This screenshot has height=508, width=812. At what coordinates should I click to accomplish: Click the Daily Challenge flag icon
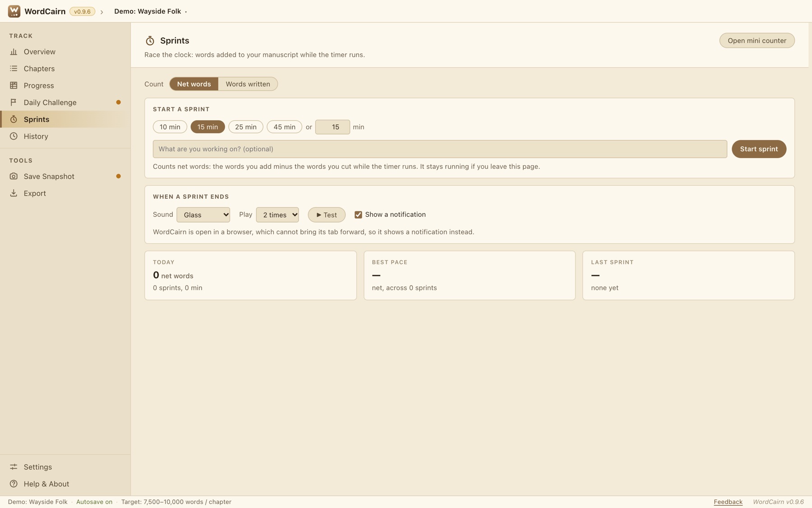pos(14,103)
